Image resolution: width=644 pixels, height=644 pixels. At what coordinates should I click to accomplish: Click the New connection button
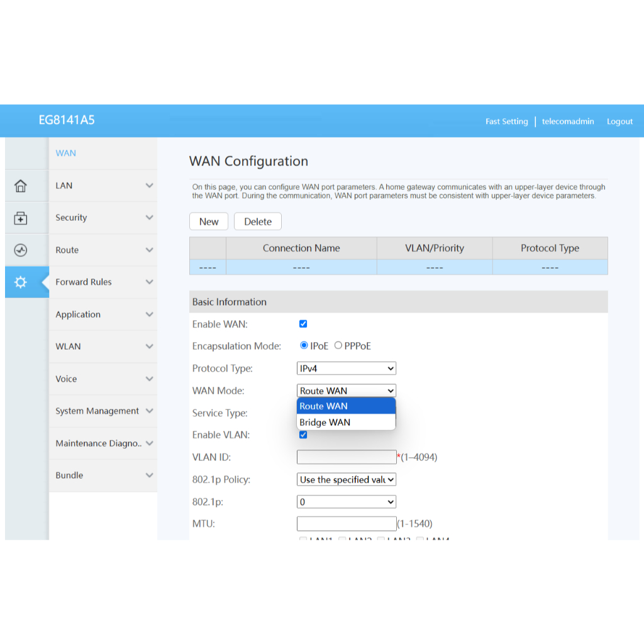[209, 221]
